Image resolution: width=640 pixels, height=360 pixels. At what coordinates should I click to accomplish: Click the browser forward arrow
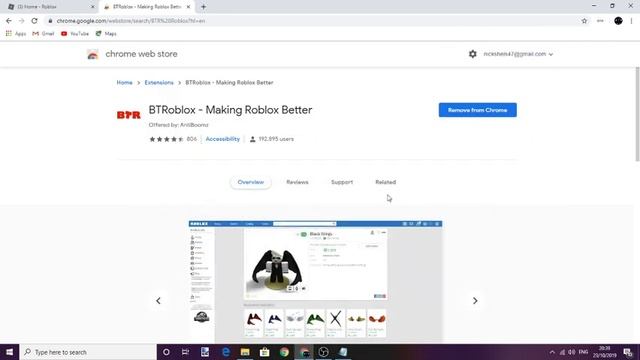pos(22,21)
